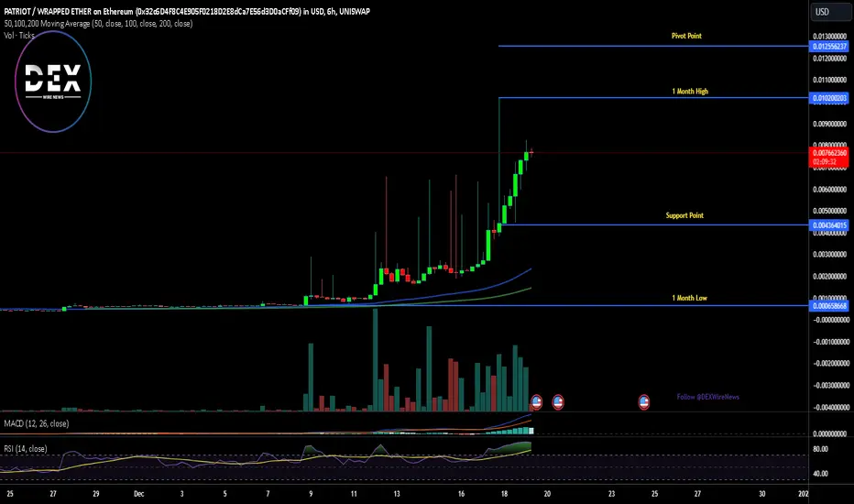
Task: Select the PATRIOT / WRAPPED ETHER symbol title
Action: click(187, 11)
